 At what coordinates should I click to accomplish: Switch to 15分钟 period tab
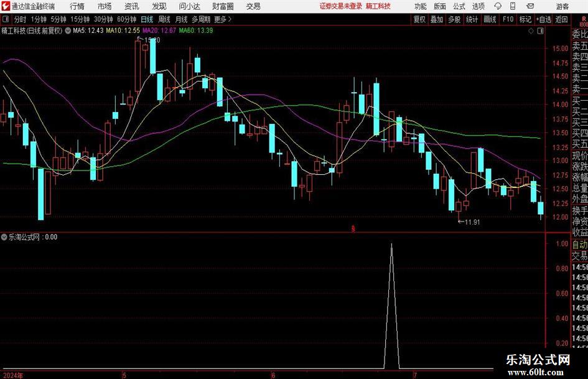80,19
